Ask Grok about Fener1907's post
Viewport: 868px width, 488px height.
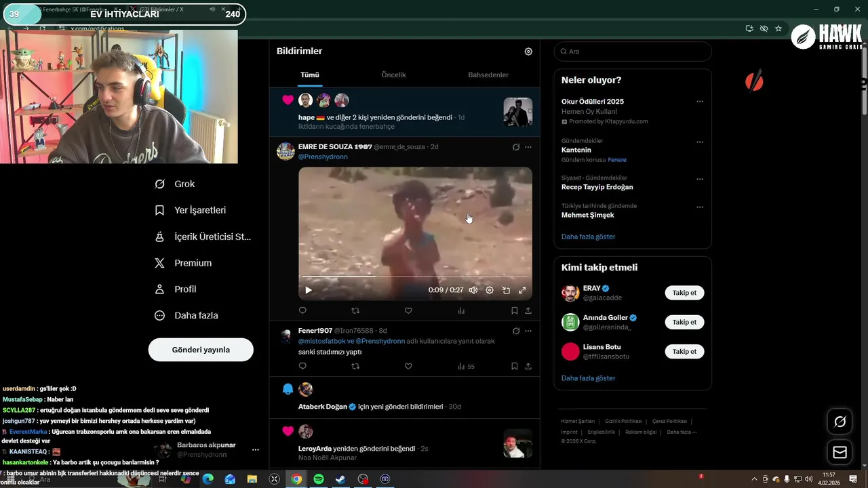click(x=516, y=331)
